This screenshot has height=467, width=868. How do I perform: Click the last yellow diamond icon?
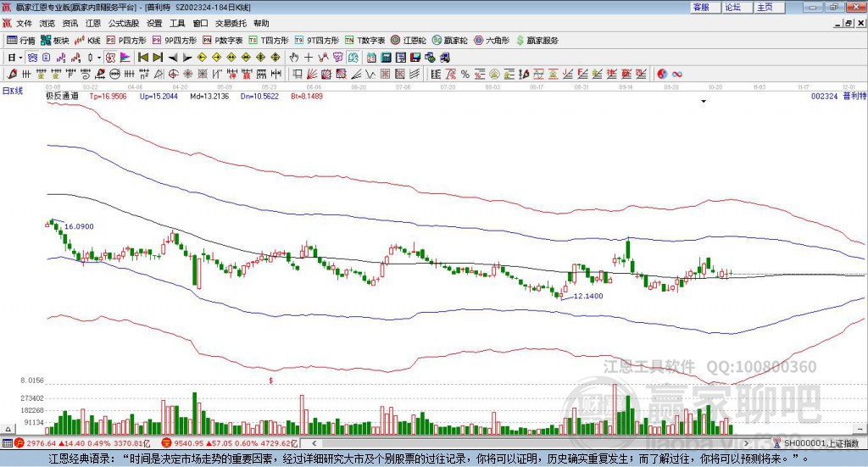click(x=275, y=58)
